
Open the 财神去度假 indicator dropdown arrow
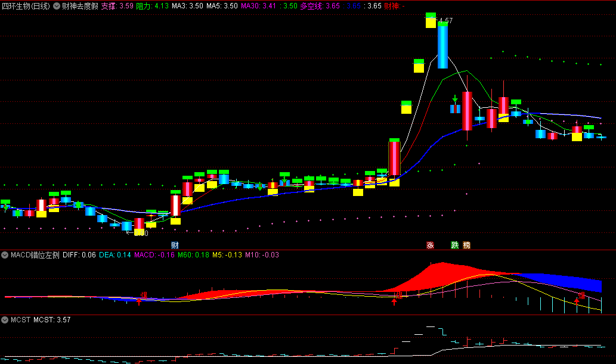pyautogui.click(x=57, y=7)
